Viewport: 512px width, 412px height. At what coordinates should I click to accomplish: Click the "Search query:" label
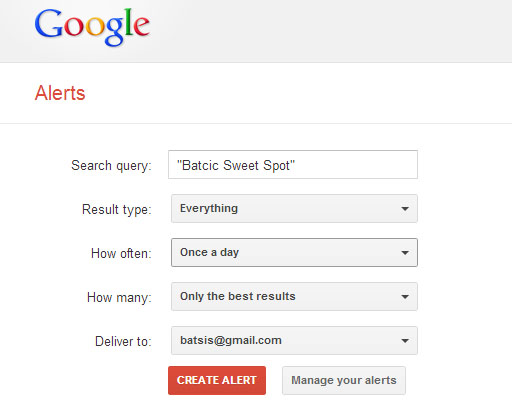[x=111, y=166]
